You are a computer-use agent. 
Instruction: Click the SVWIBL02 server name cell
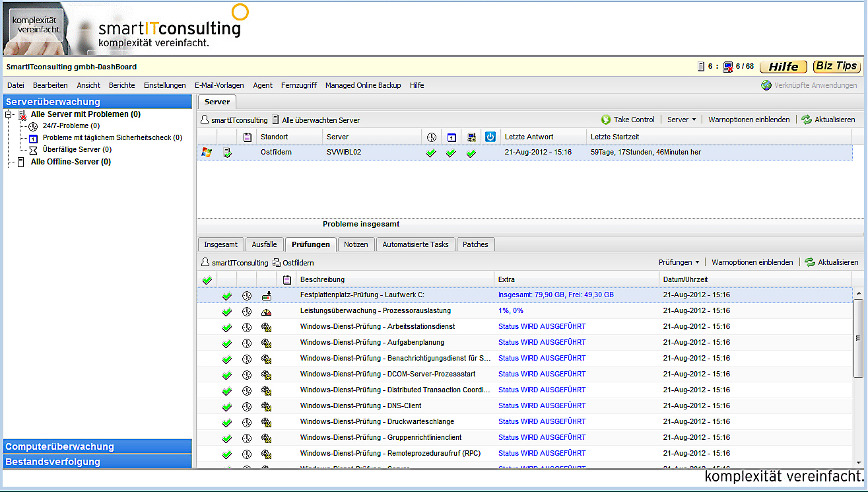tap(345, 153)
